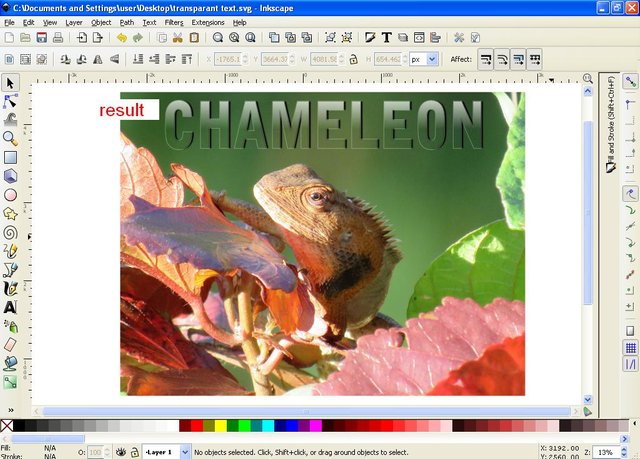The image size is (640, 459).
Task: Open Inkscape Preferences icon
Action: pyautogui.click(x=459, y=38)
